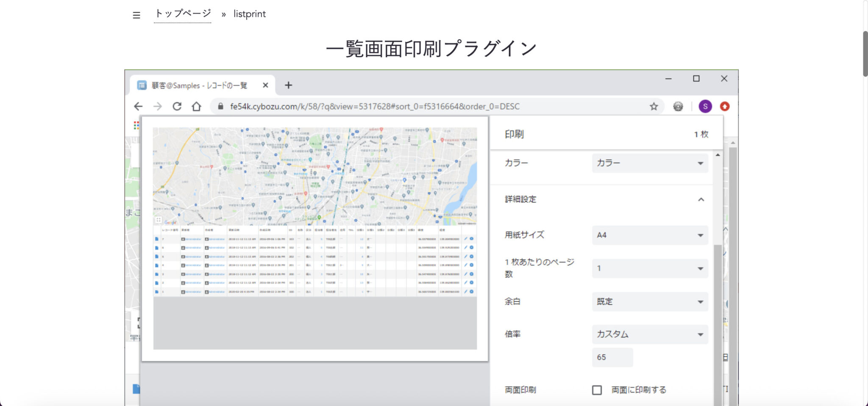Open the hamburger menu at the top left
868x406 pixels.
coord(136,14)
